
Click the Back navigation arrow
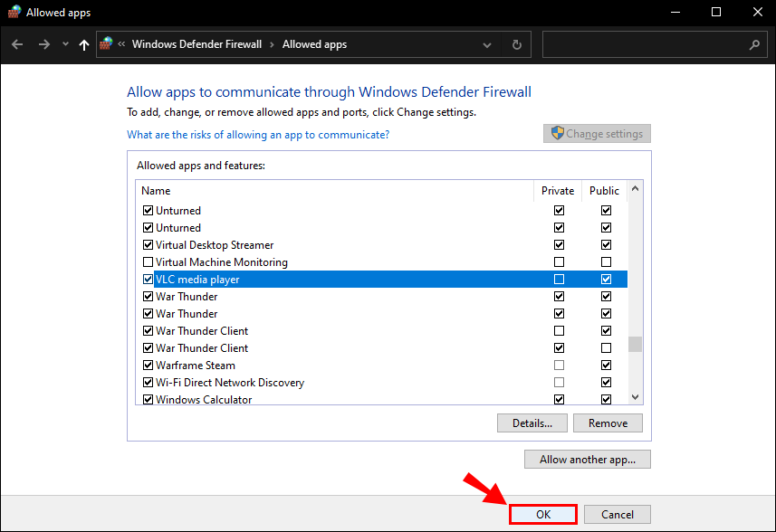(x=17, y=44)
